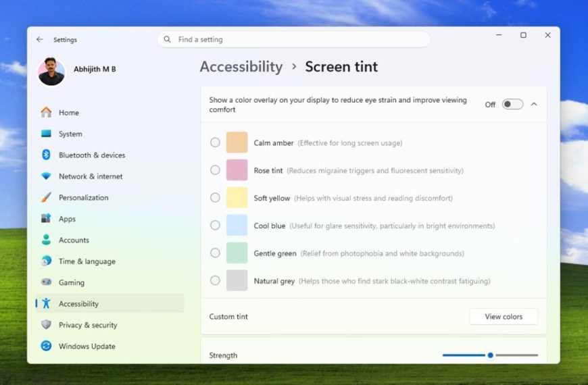Click the Gentle green color swatch
This screenshot has width=588, height=385.
click(237, 253)
